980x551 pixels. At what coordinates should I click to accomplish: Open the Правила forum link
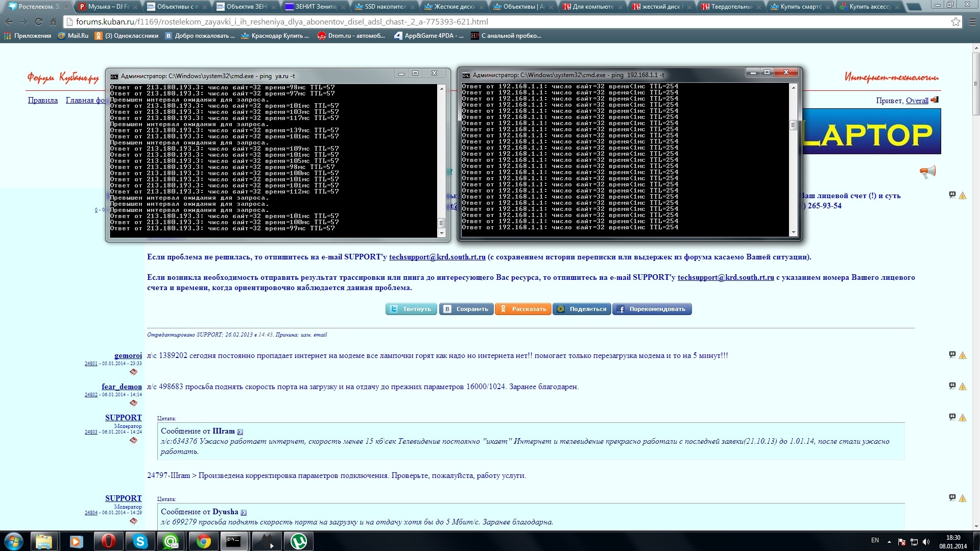tap(42, 100)
